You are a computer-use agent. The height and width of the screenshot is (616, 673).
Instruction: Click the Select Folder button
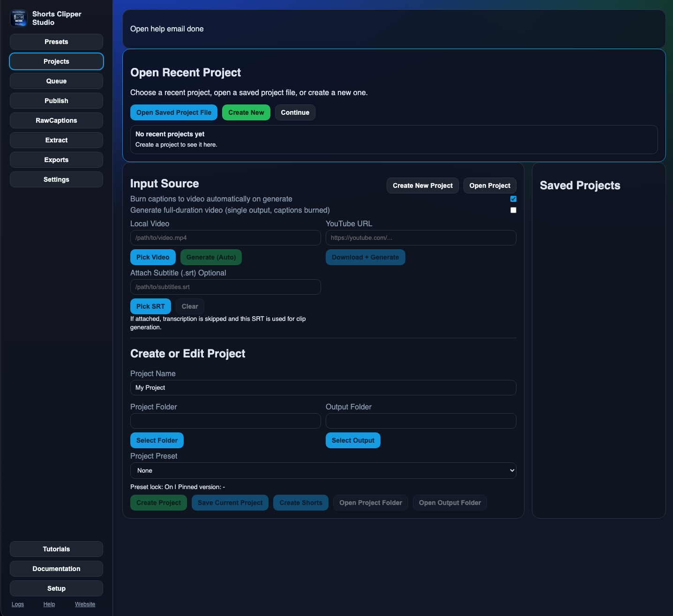[157, 440]
